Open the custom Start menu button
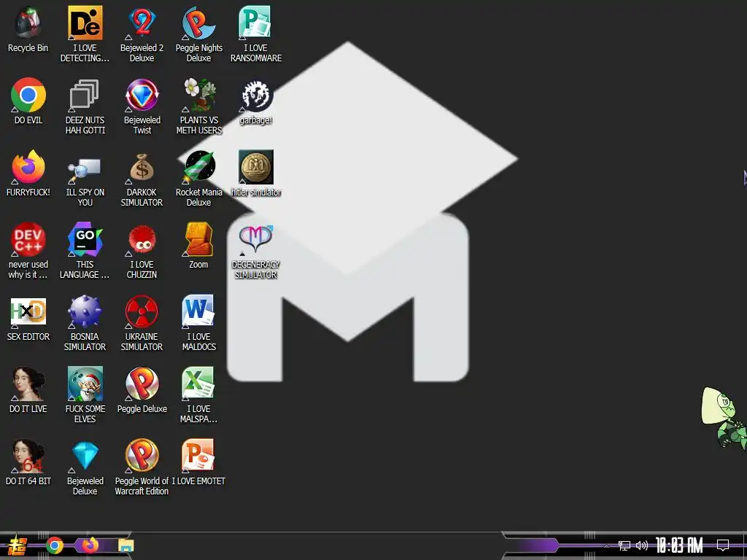The width and height of the screenshot is (747, 560). coord(16,545)
